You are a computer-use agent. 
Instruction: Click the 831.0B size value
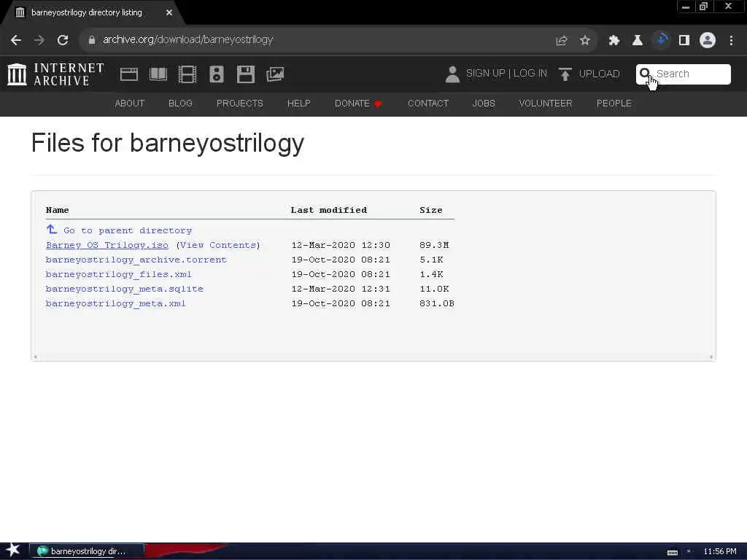[437, 303]
